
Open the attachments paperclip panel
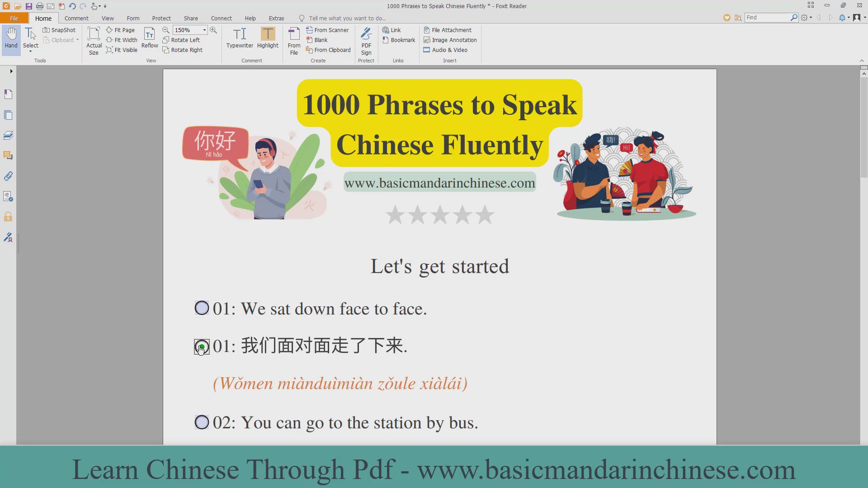coord(8,176)
